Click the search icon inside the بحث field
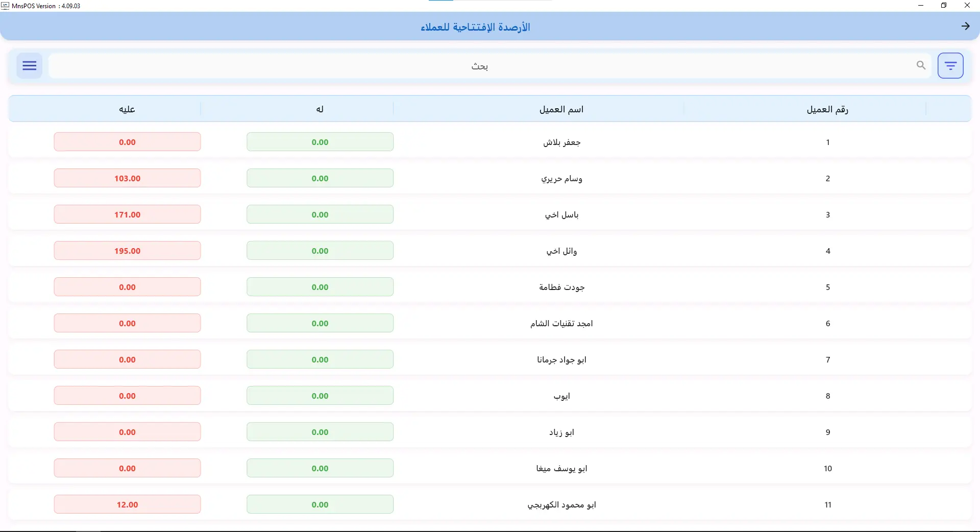The height and width of the screenshot is (532, 980). pyautogui.click(x=921, y=65)
